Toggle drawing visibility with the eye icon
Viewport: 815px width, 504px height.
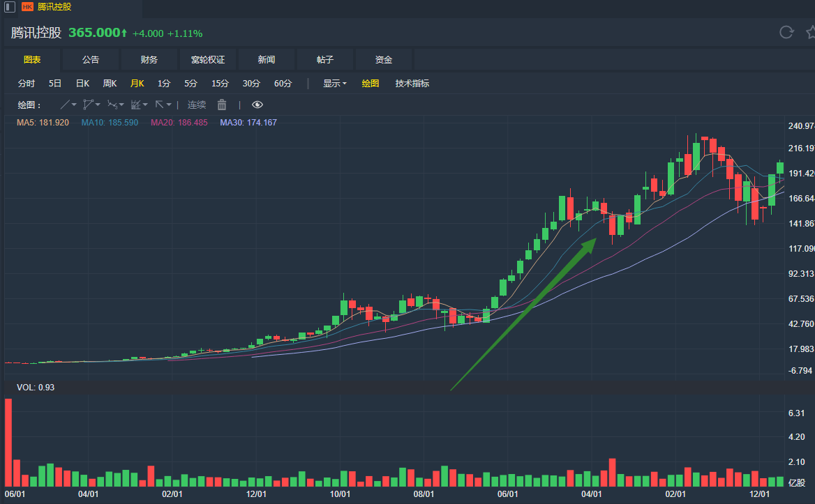(257, 105)
